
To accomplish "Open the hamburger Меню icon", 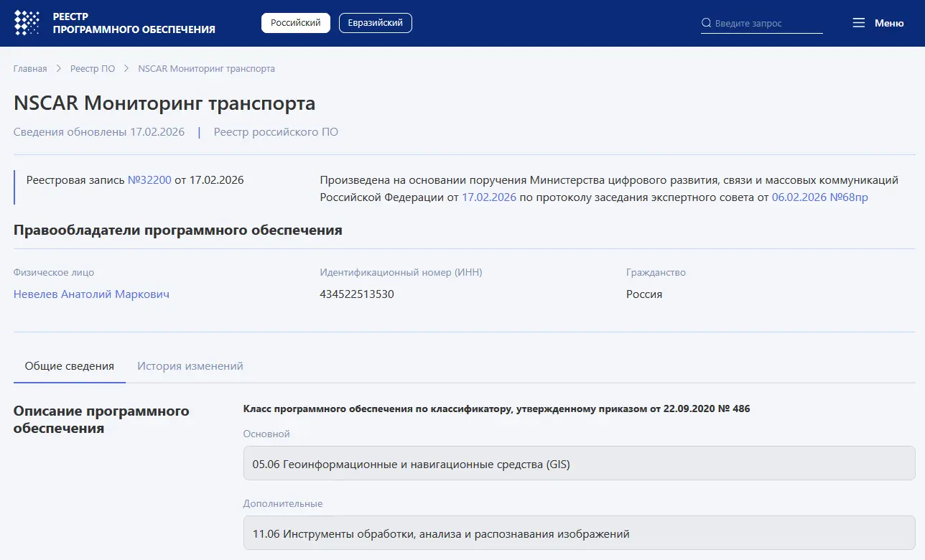I will (x=859, y=22).
